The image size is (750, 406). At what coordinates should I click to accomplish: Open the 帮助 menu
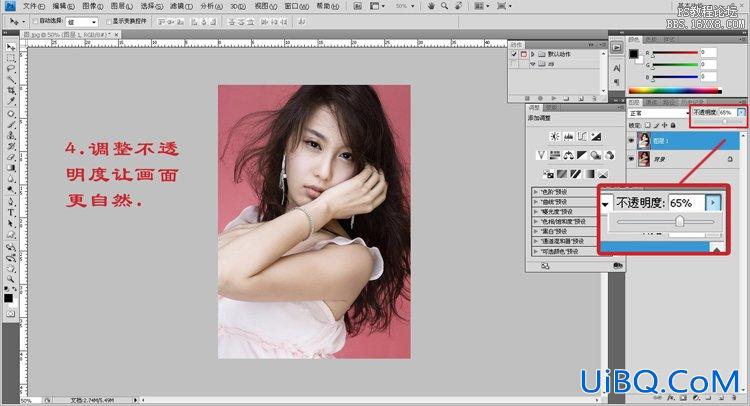click(x=328, y=6)
